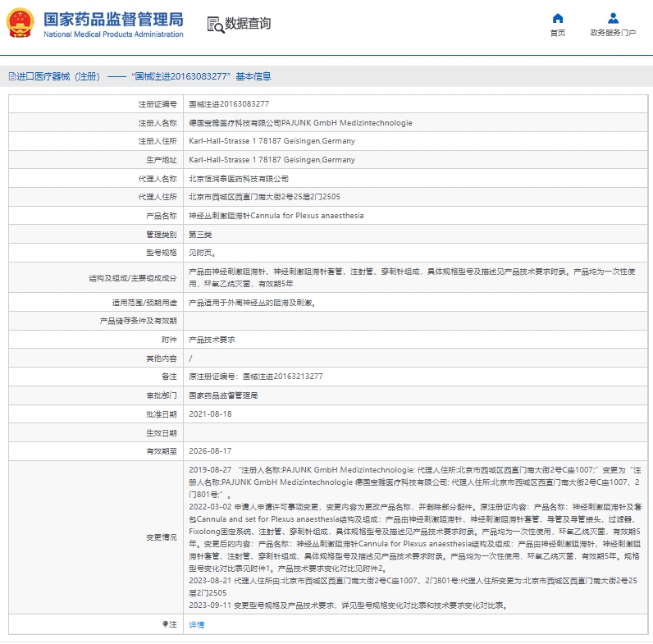The width and height of the screenshot is (653, 644).
Task: Click breadcrumb 进口医疗器械（注册）
Action: [x=58, y=76]
